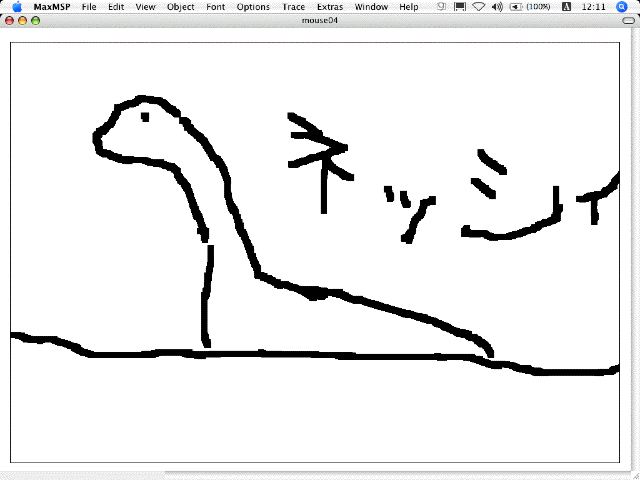Viewport: 640px width, 480px height.
Task: Open the File menu
Action: pyautogui.click(x=89, y=7)
